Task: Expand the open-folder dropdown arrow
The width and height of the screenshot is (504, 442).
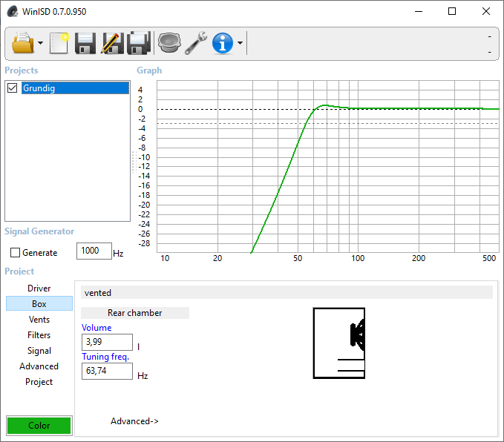Action: click(41, 43)
